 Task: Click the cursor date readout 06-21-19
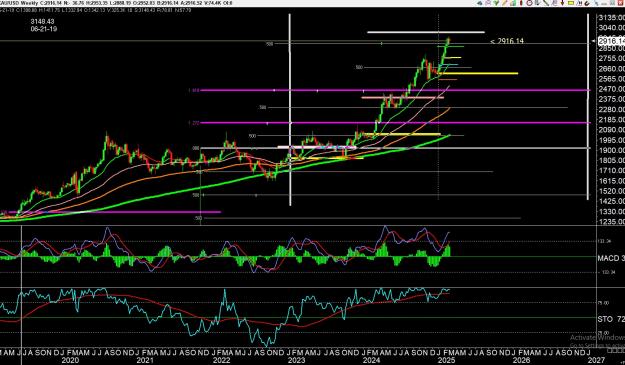click(x=43, y=29)
